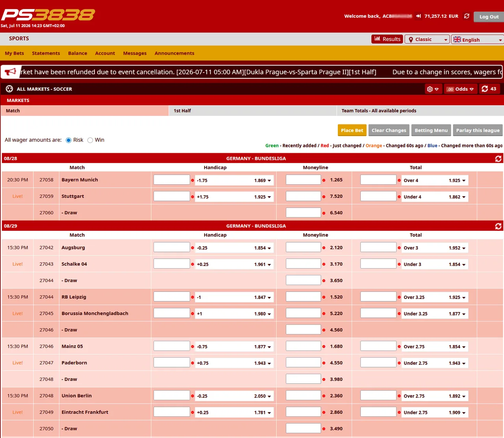
Task: Open Account menu item
Action: coord(105,53)
